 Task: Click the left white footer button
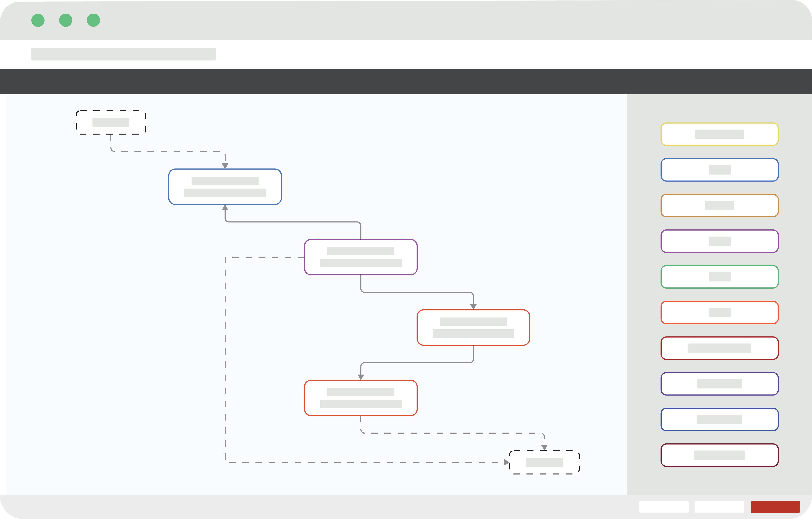(x=664, y=507)
